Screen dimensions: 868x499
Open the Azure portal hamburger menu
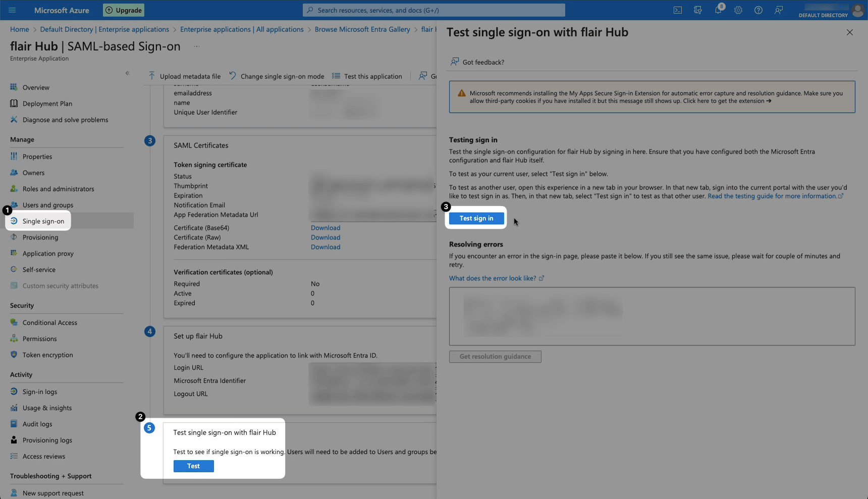click(x=12, y=10)
